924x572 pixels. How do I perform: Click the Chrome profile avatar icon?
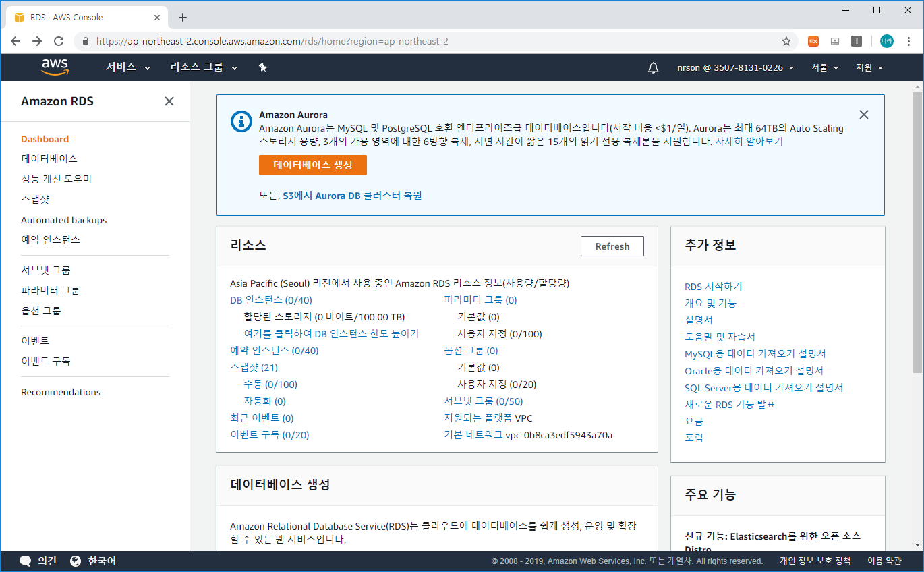(886, 41)
